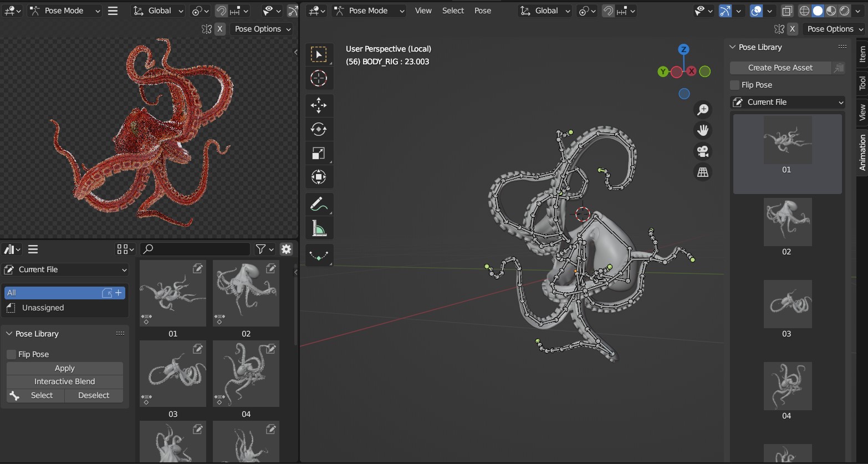Toggle snapping magnet in the left viewport header

(221, 11)
